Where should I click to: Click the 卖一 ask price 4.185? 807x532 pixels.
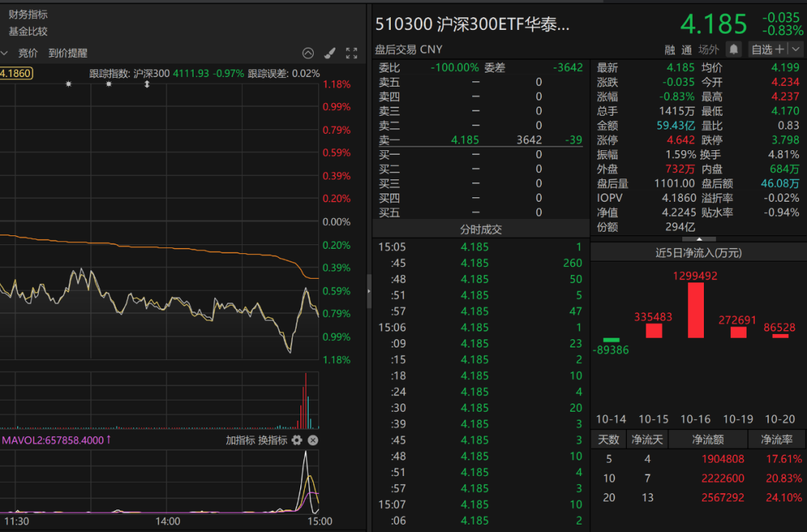coord(465,140)
